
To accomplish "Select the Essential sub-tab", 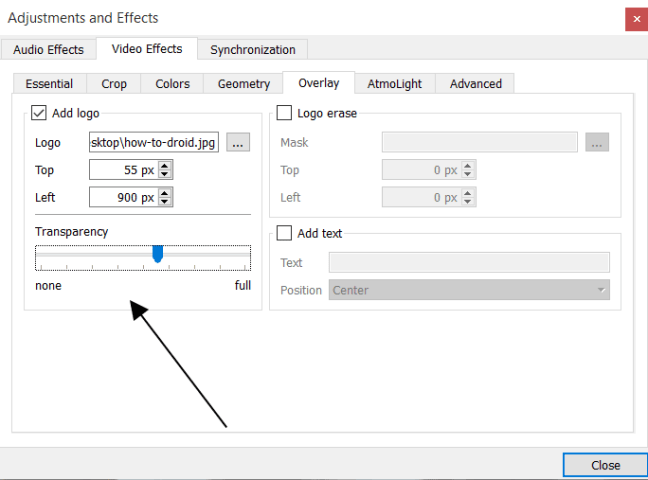I will click(x=49, y=84).
